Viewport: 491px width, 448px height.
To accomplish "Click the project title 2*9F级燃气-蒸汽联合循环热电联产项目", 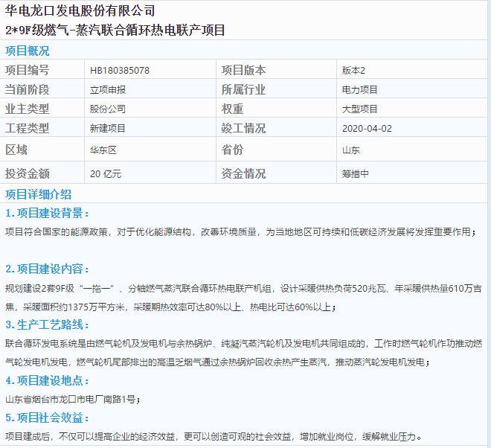I will click(x=115, y=30).
